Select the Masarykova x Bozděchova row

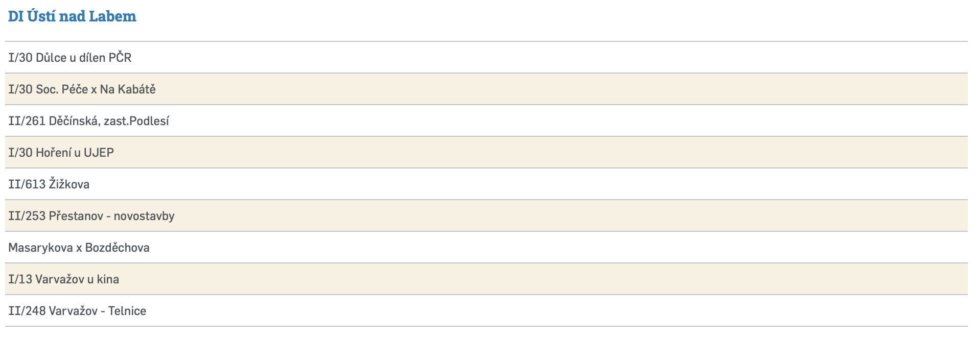(x=79, y=248)
